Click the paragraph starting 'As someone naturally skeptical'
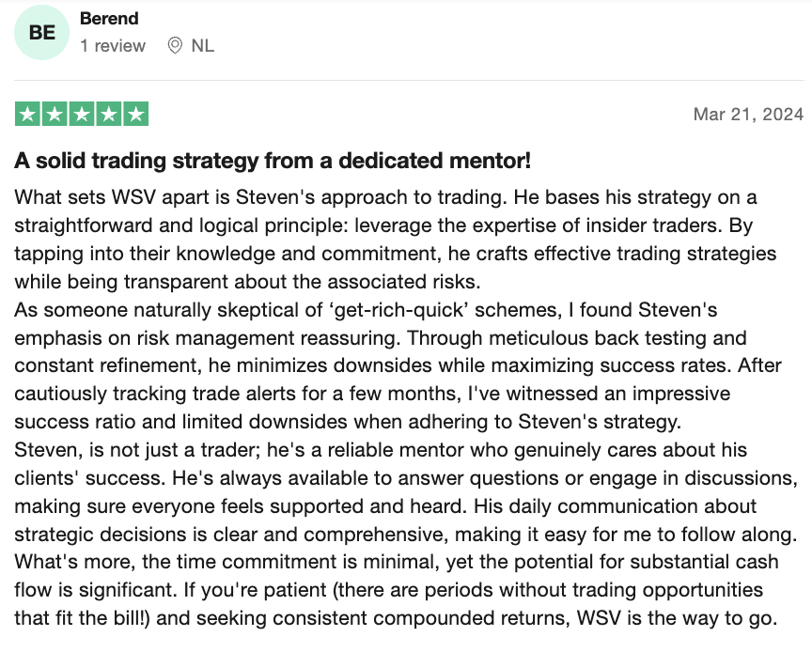This screenshot has height=652, width=812. (x=398, y=365)
